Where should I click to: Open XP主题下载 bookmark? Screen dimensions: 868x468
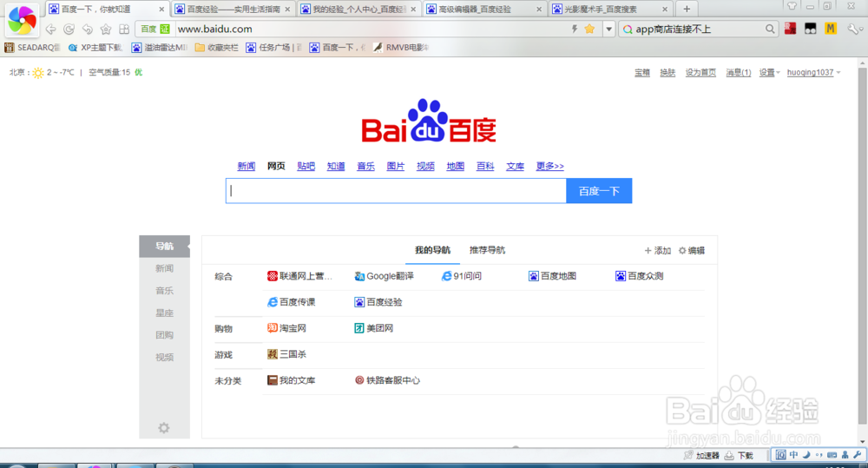[x=95, y=48]
